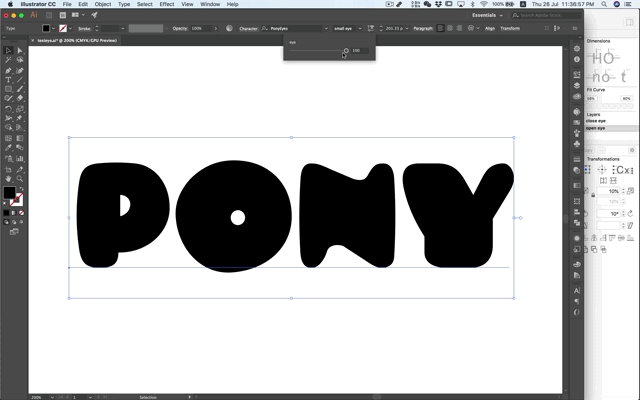
Task: Pick the Puppet Warp pin tool
Action: tap(20, 118)
